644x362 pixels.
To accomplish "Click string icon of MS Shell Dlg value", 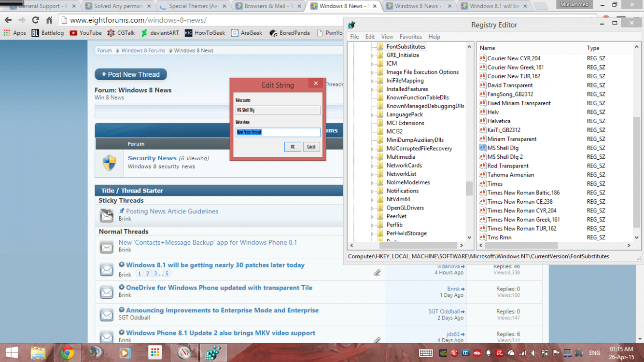I will [x=482, y=148].
